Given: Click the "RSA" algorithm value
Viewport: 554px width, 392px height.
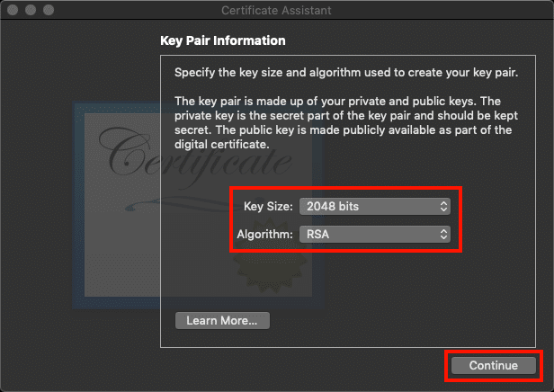Looking at the screenshot, I should [x=317, y=234].
